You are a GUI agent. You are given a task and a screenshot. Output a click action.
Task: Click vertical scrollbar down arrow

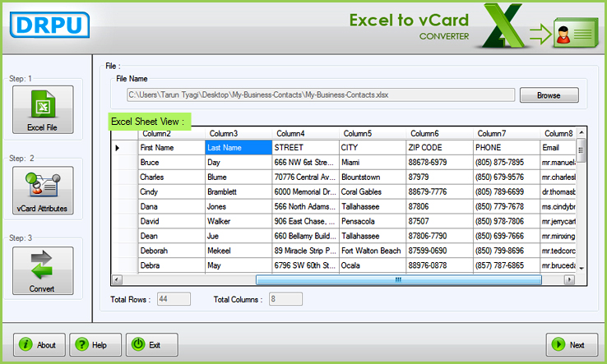(x=581, y=269)
